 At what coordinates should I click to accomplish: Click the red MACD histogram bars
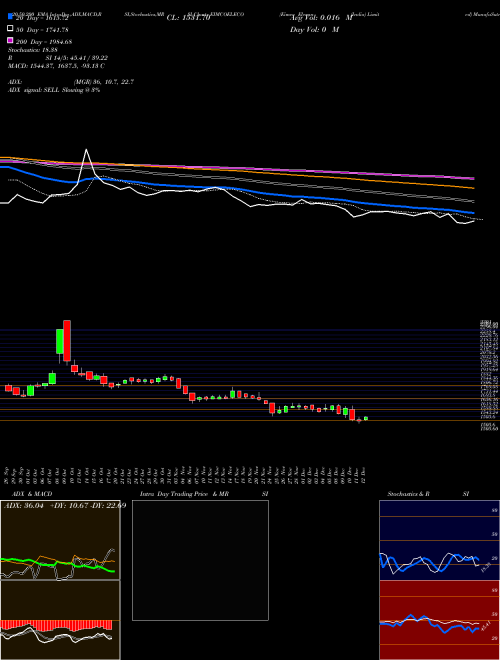[56, 625]
